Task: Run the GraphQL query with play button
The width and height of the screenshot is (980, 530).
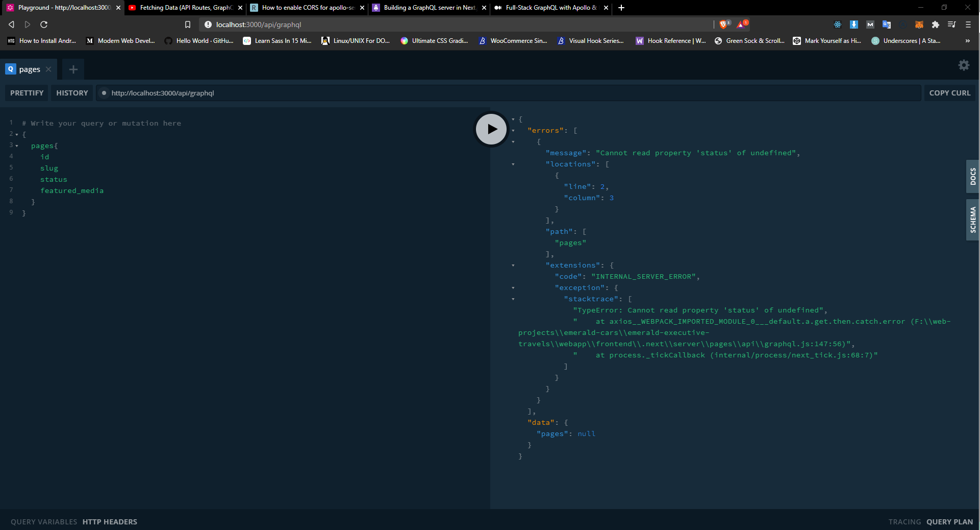Action: click(x=491, y=129)
